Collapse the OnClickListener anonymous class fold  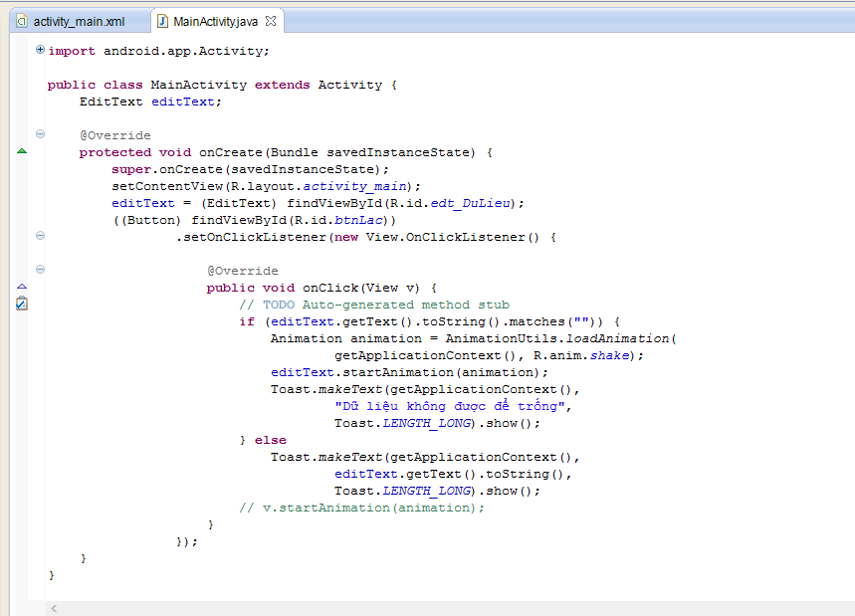point(40,236)
